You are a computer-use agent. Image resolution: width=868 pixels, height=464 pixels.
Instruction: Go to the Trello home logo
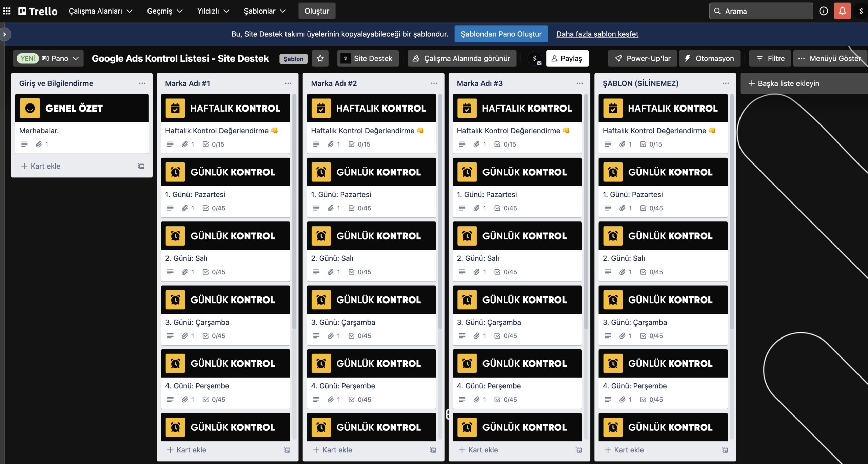point(38,11)
